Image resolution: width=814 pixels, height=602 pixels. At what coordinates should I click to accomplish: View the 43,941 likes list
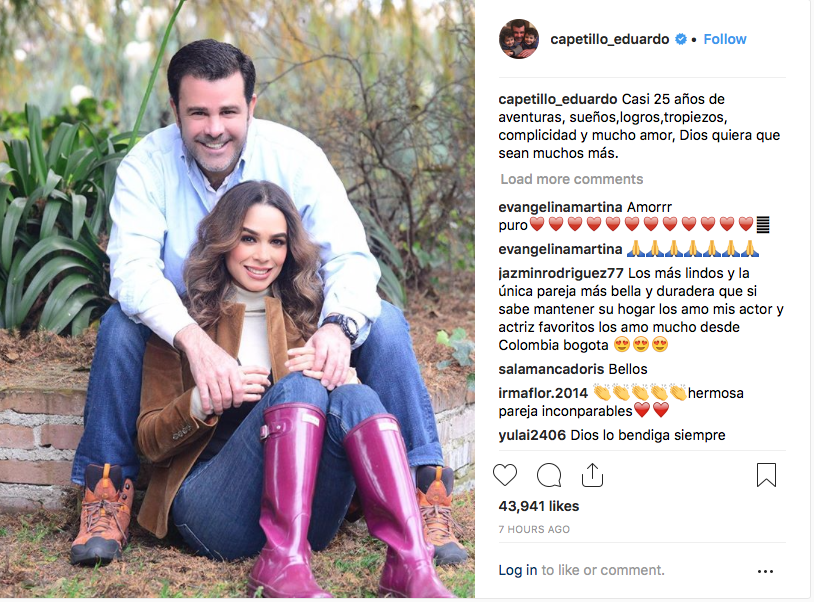[x=539, y=506]
